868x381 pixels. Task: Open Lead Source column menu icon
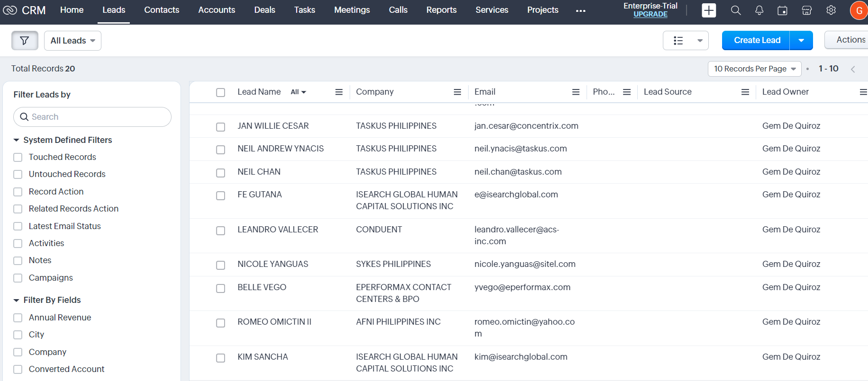click(745, 92)
